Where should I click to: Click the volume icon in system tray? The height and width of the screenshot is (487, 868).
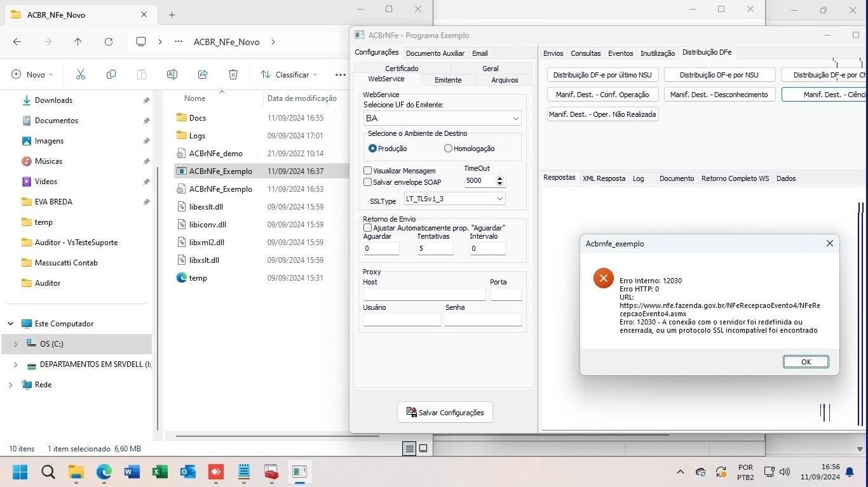coord(785,472)
